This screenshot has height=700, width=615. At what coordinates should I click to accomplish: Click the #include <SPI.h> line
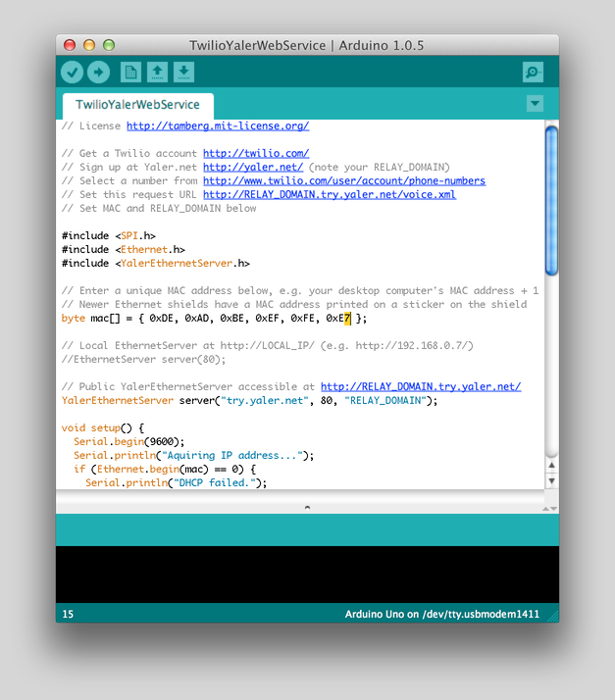point(109,235)
